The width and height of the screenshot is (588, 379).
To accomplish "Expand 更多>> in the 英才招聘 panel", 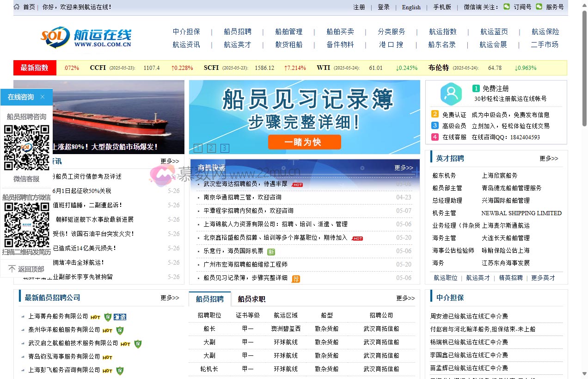I will click(549, 158).
